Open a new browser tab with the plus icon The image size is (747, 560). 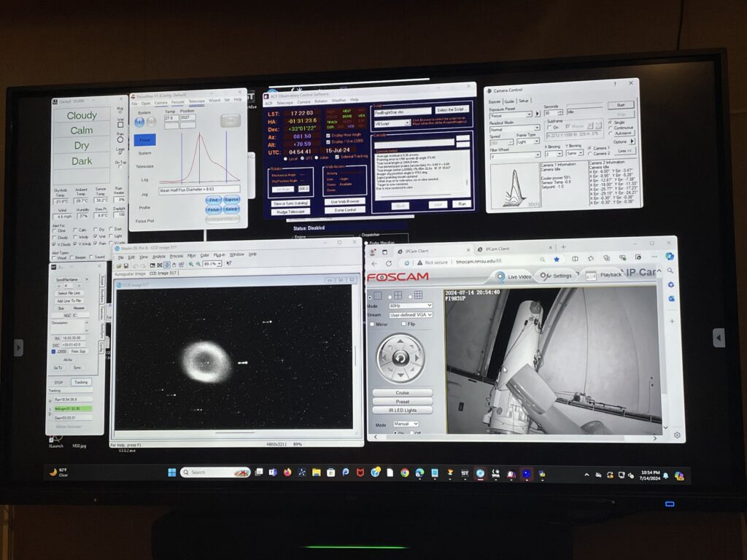coord(563,246)
